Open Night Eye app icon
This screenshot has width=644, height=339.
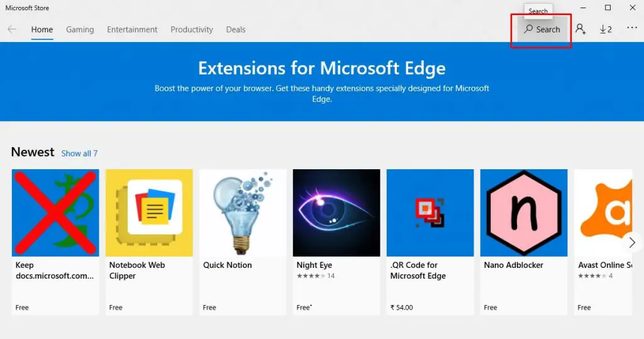coord(336,213)
